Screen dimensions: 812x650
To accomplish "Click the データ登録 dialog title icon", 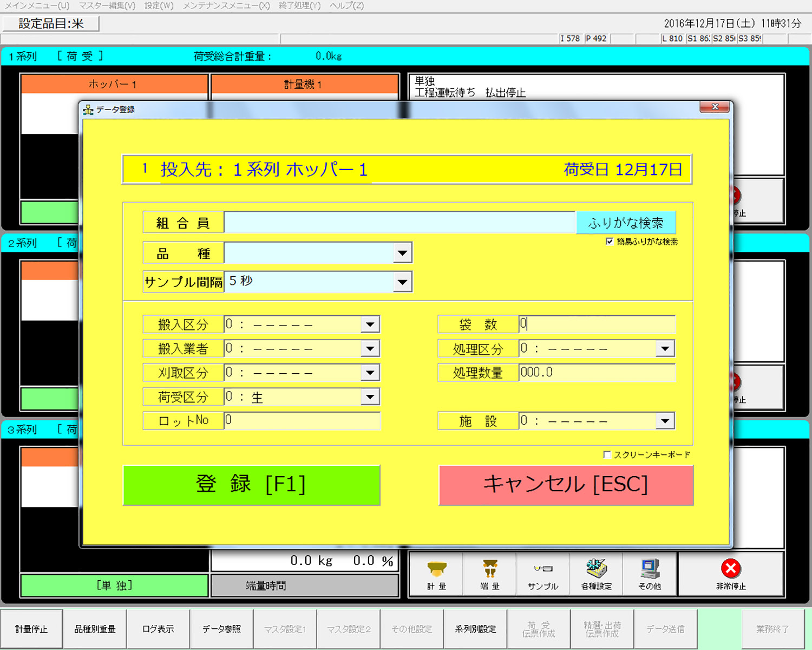I will [x=88, y=109].
